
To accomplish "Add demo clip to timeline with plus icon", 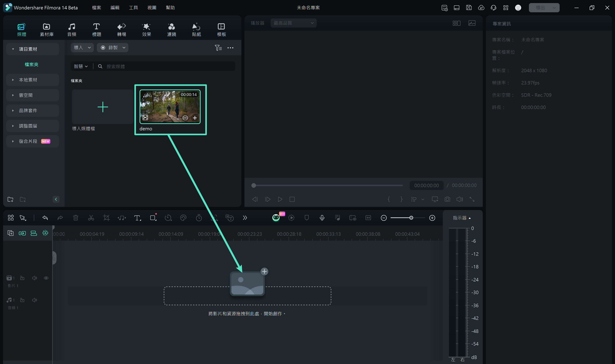I will click(195, 118).
